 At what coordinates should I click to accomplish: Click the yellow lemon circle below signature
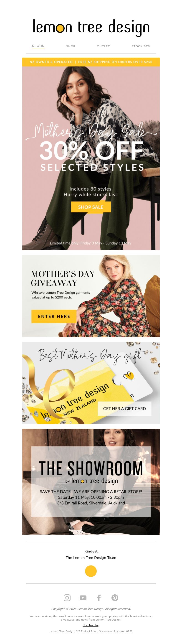(x=91, y=571)
